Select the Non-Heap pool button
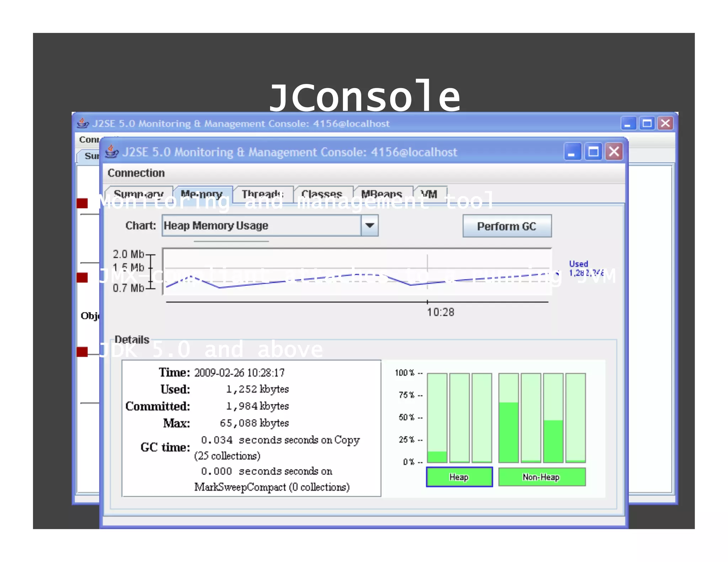This screenshot has height=562, width=728. click(542, 477)
